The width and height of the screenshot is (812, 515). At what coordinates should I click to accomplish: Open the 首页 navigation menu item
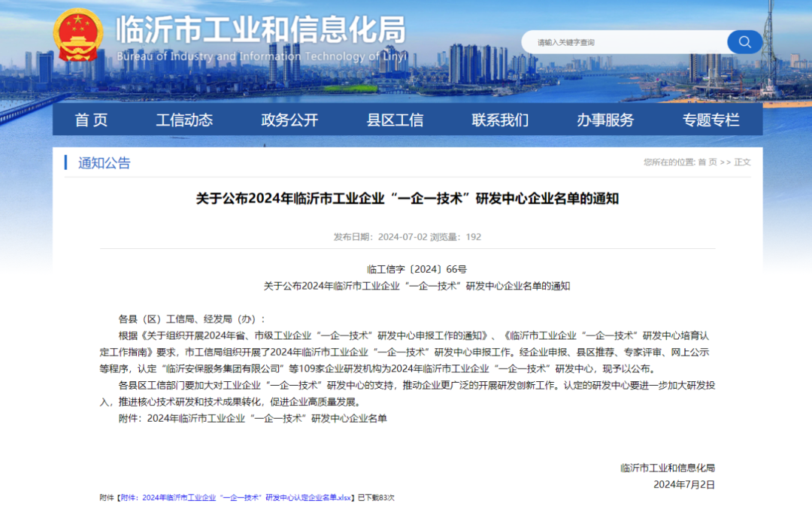click(91, 120)
